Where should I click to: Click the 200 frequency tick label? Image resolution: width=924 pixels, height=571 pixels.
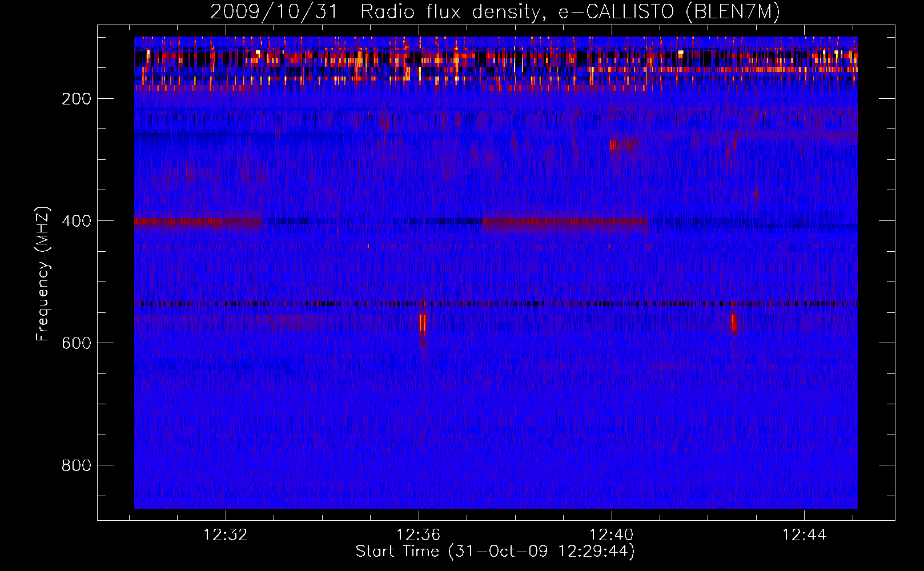coord(77,99)
